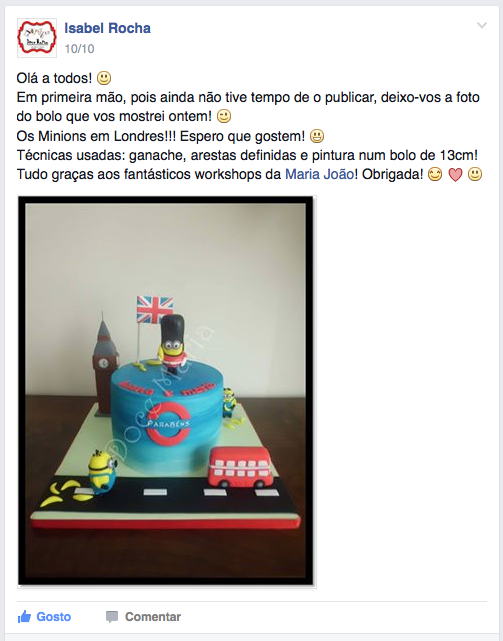Click the blushing emoji after "Obrigada!"
The width and height of the screenshot is (503, 641).
coord(435,175)
